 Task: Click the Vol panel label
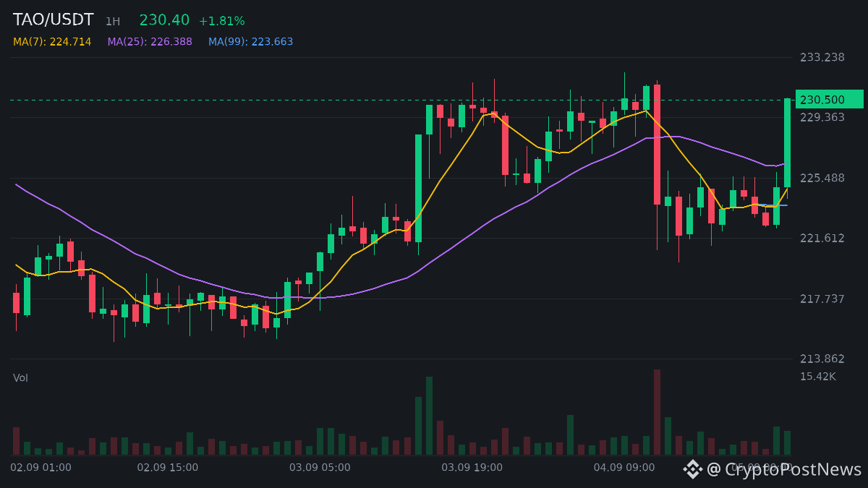click(20, 378)
